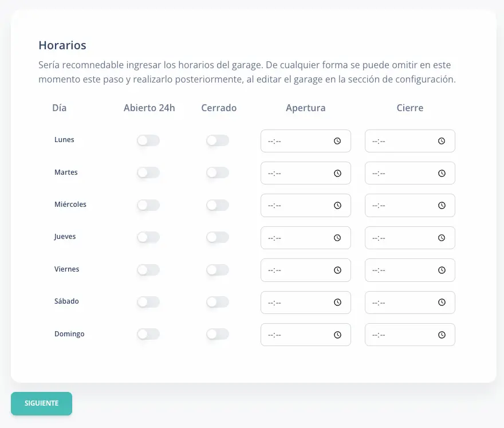Switch on Abierto 24h for Jueves
Screen dimensions: 504x428
coord(148,237)
